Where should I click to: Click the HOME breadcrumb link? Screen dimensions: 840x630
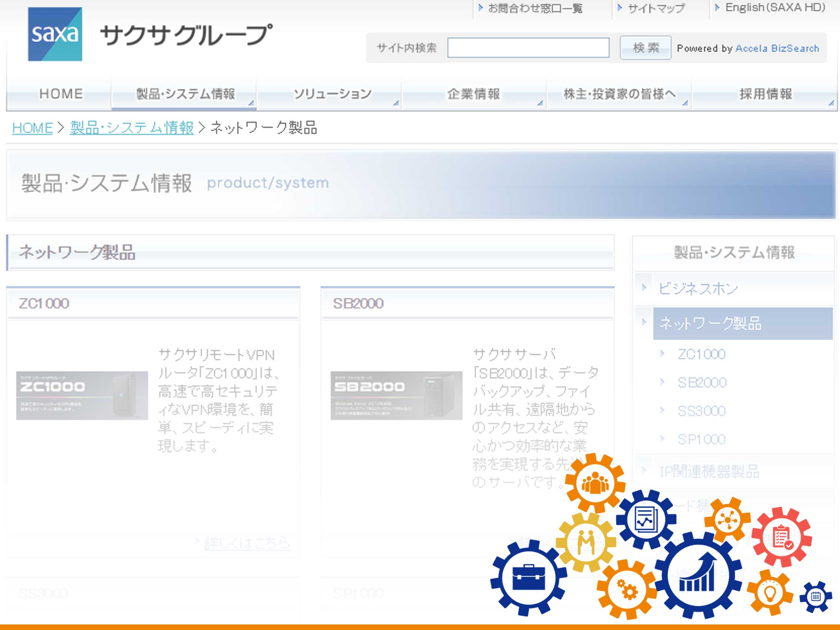coord(32,128)
